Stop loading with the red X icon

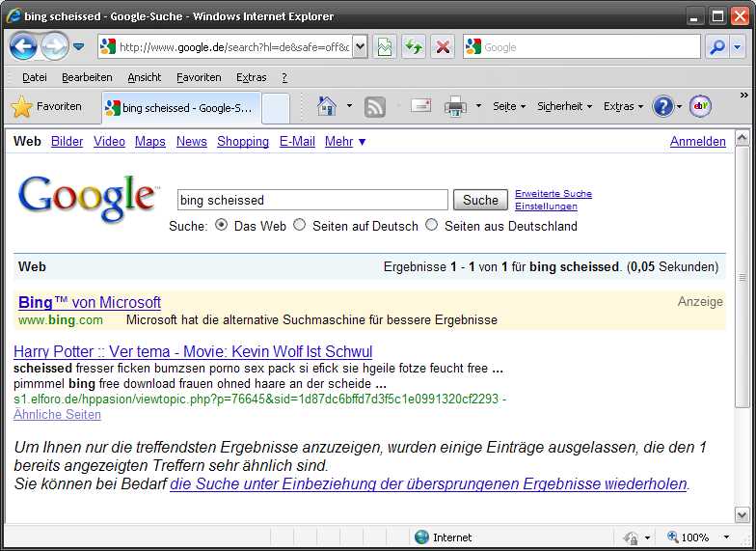(442, 46)
